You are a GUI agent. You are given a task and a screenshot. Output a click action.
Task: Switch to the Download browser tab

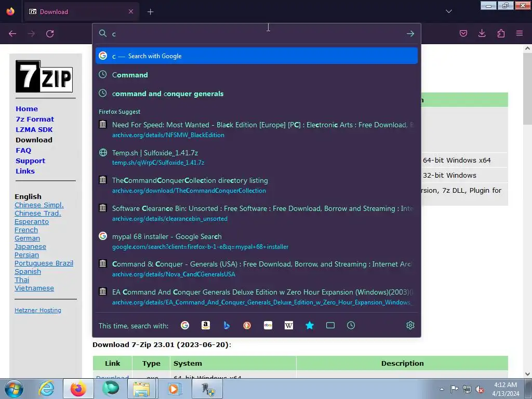click(x=82, y=11)
